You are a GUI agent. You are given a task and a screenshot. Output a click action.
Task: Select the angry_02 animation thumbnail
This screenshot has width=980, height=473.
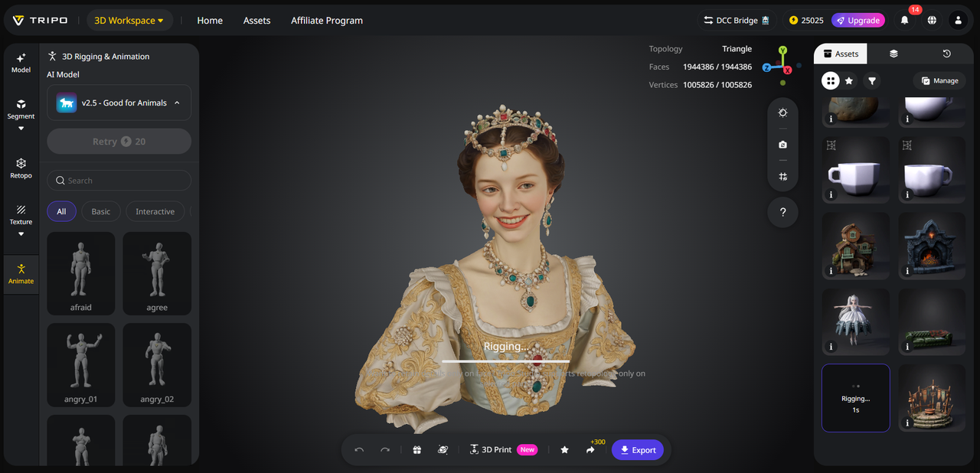[157, 364]
